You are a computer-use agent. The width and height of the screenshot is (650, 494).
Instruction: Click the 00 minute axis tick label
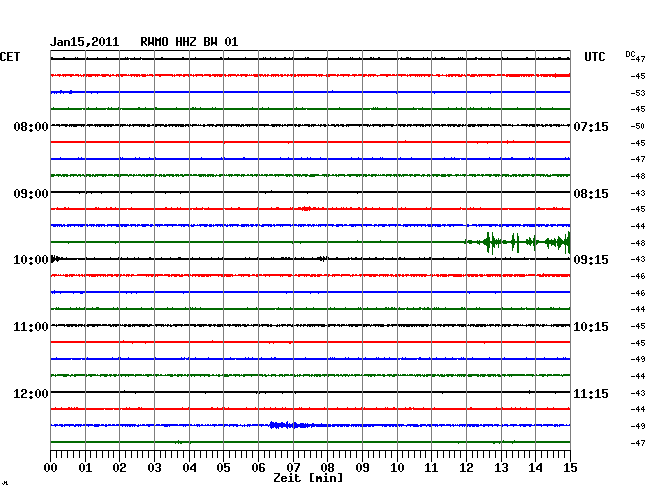pyautogui.click(x=51, y=468)
